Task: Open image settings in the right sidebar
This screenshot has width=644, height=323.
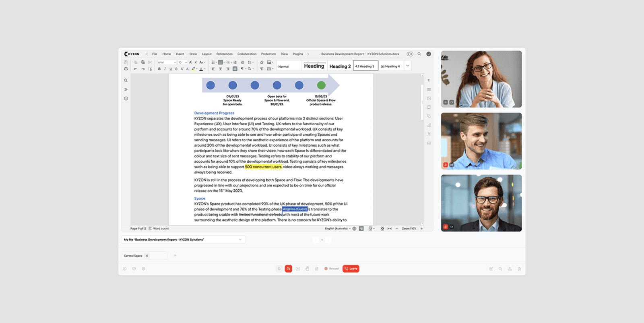Action: (429, 98)
